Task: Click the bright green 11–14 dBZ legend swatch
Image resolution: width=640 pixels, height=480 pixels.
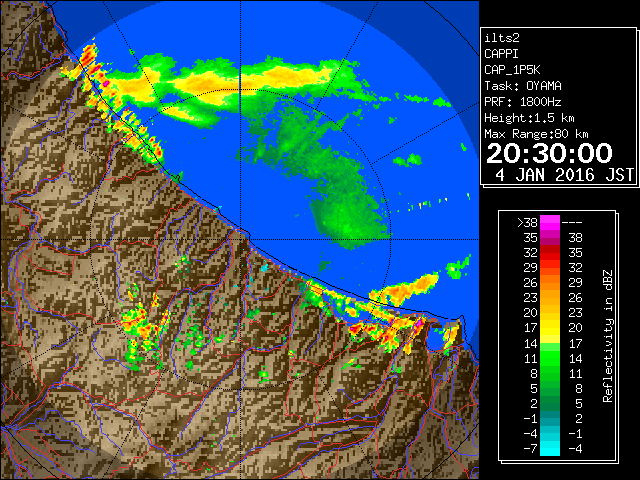Action: (550, 358)
